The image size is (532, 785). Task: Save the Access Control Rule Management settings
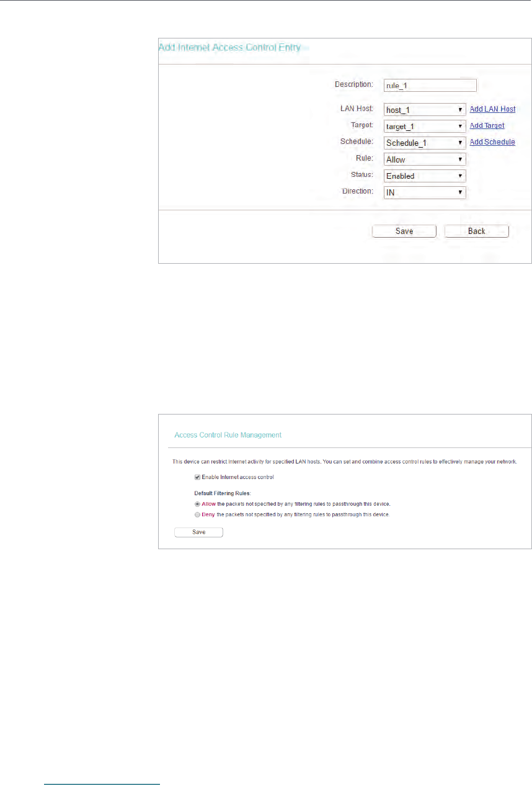point(198,532)
